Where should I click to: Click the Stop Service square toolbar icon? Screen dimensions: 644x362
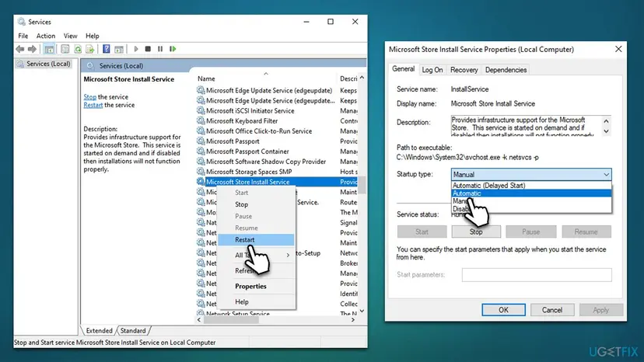[148, 49]
